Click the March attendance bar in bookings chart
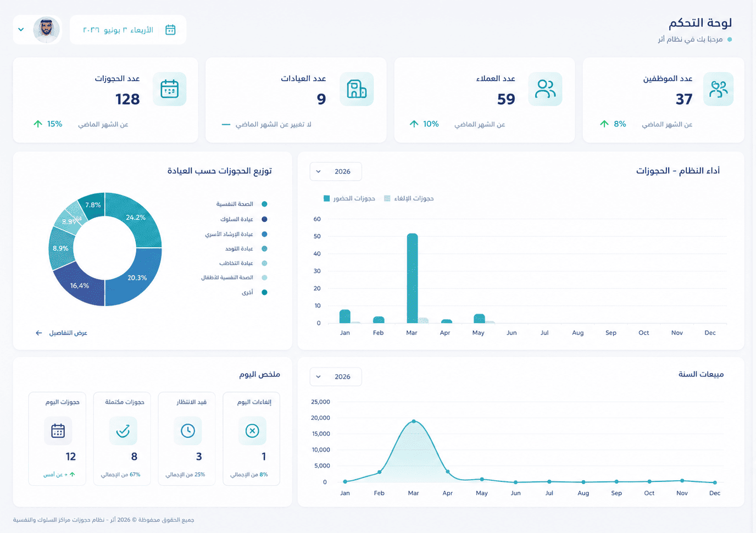 point(412,278)
